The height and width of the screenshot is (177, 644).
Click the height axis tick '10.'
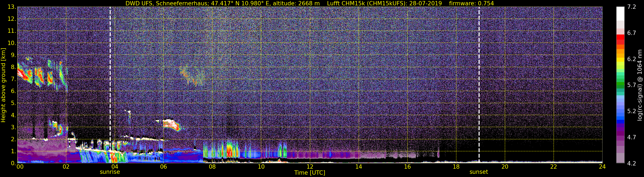12,43
